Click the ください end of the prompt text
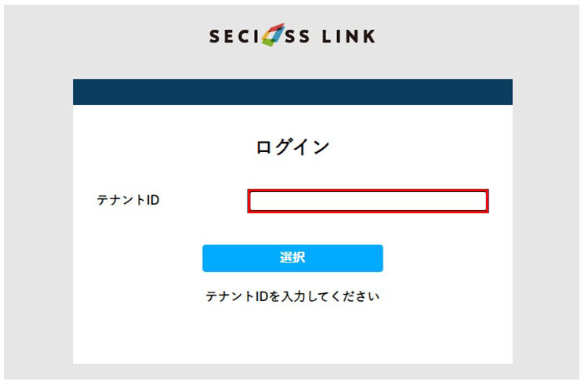 (356, 296)
